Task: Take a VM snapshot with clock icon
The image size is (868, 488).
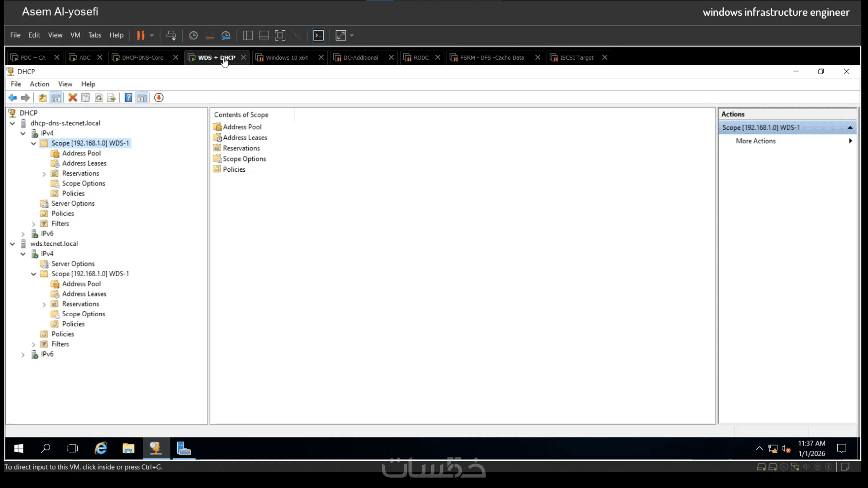Action: [193, 35]
